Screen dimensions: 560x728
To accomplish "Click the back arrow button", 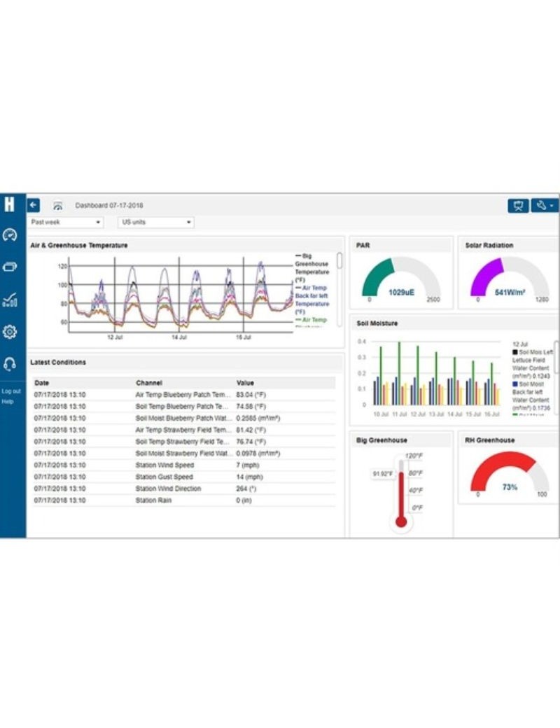I will pyautogui.click(x=34, y=205).
